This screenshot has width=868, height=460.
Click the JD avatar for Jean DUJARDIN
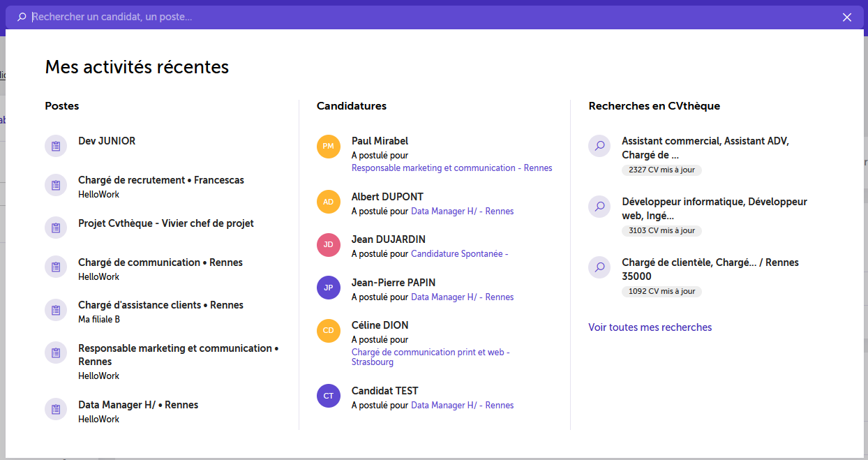pos(329,244)
